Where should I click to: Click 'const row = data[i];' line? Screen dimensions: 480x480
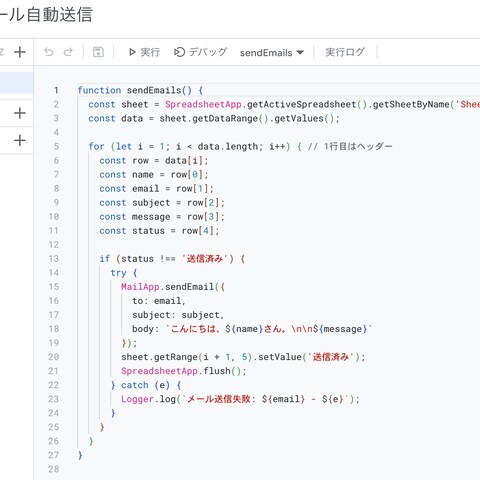(x=154, y=161)
